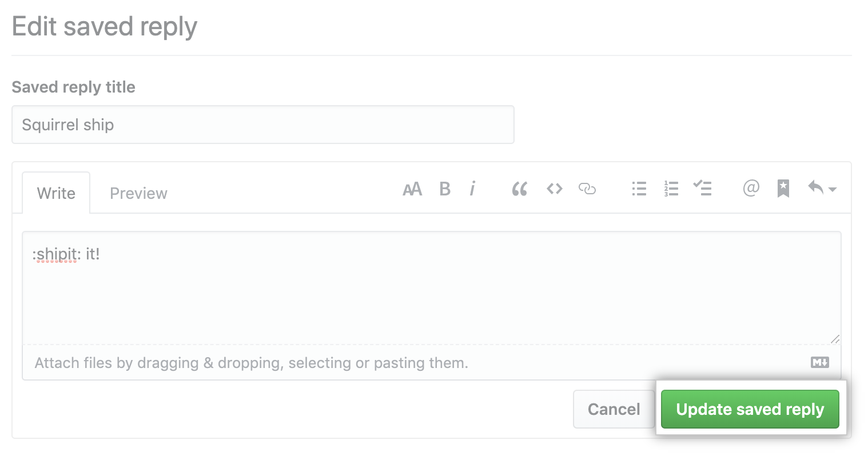
Task: Open the Markdown help icon
Action: (x=819, y=362)
